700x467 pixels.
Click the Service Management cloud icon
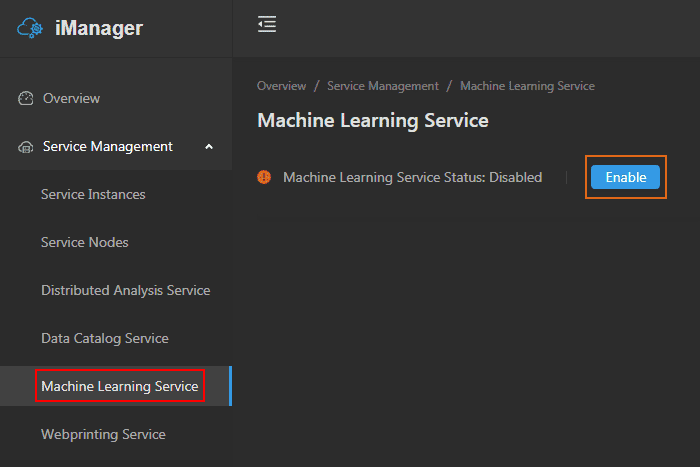(26, 147)
